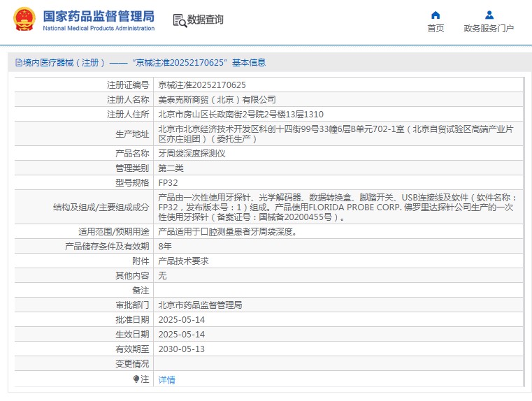
Task: Open the 详情 link
Action: [166, 379]
